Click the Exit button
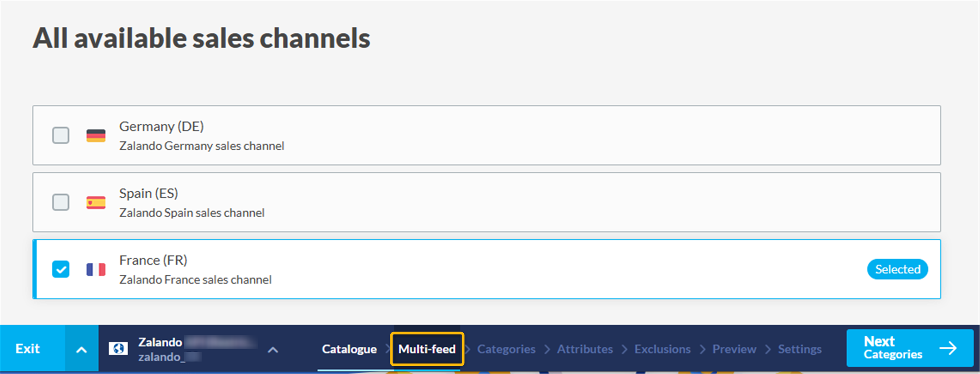The height and width of the screenshot is (374, 980). pos(27,348)
